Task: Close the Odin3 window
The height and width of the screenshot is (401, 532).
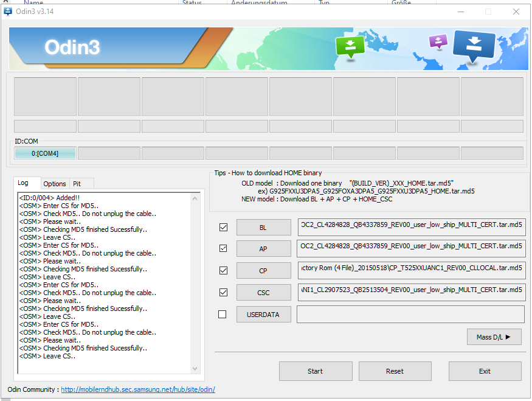Action: [x=516, y=12]
